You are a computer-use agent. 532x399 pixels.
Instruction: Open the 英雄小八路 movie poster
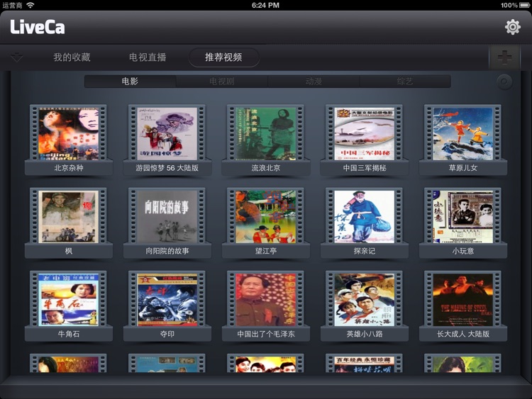click(x=365, y=300)
